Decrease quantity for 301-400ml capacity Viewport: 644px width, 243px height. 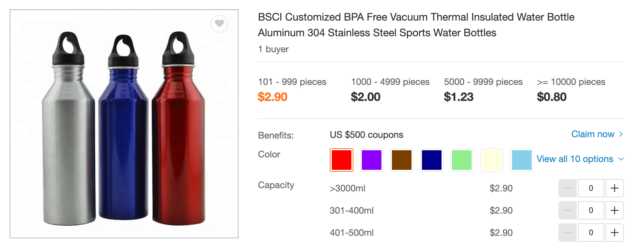pyautogui.click(x=567, y=210)
